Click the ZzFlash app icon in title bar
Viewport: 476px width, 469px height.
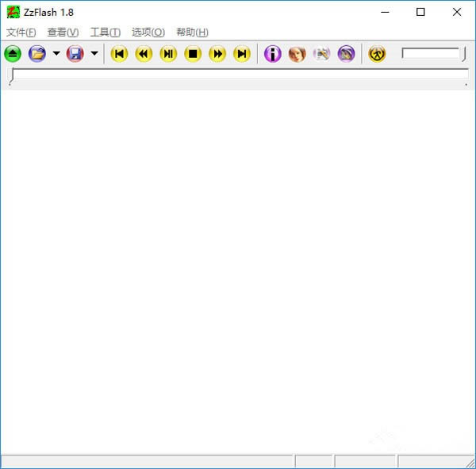pos(13,12)
